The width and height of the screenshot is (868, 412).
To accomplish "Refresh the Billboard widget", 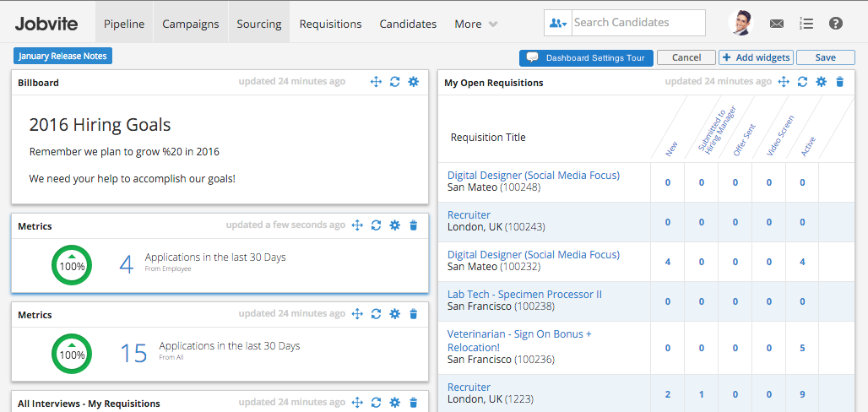I will click(394, 82).
